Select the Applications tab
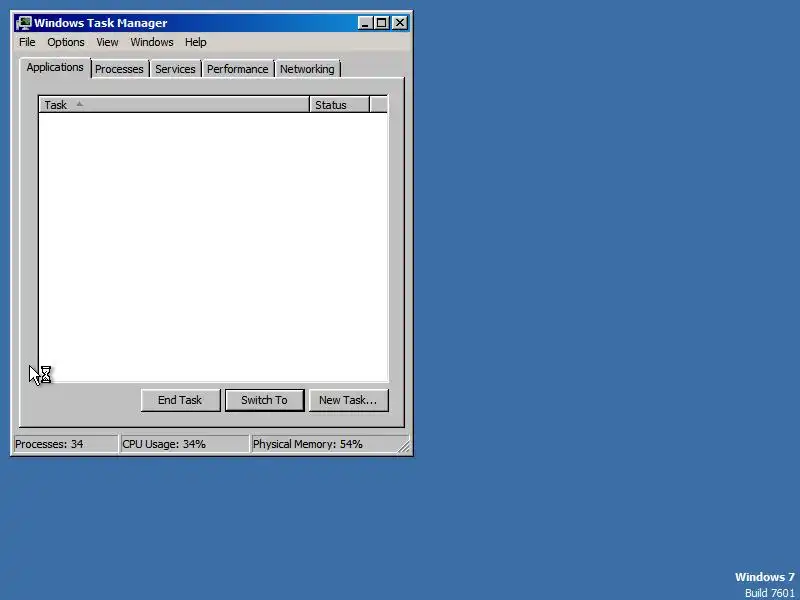This screenshot has width=800, height=600. tap(55, 67)
